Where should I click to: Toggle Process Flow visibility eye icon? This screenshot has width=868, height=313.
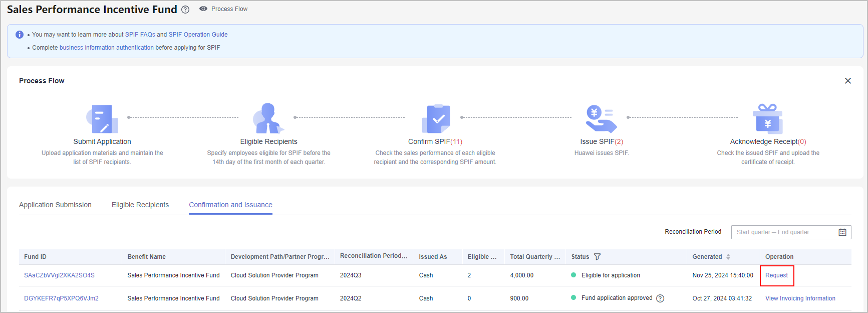coord(203,9)
